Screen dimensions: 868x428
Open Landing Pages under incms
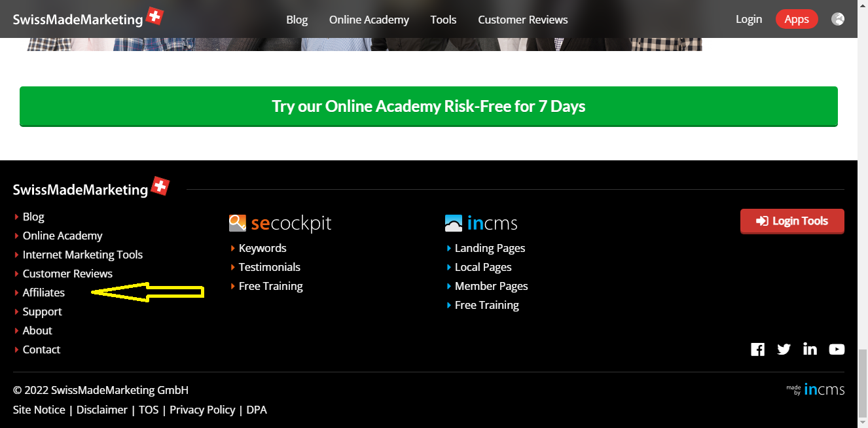point(490,248)
